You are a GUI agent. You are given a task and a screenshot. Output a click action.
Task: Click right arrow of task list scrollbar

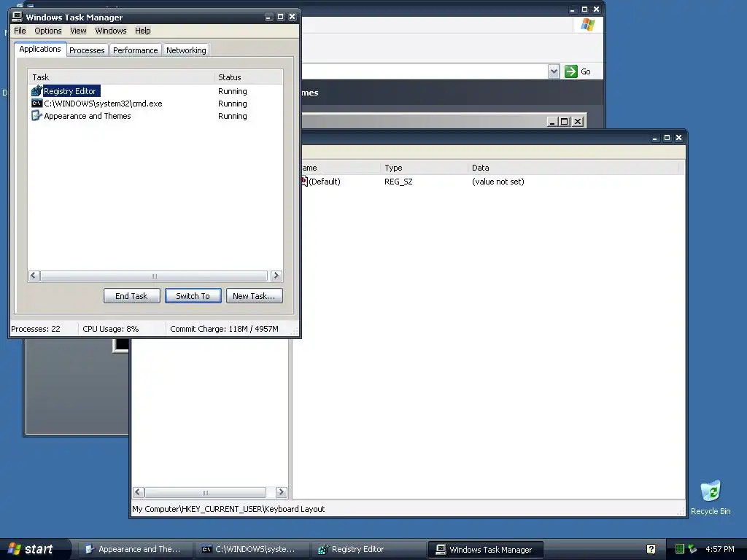point(276,276)
